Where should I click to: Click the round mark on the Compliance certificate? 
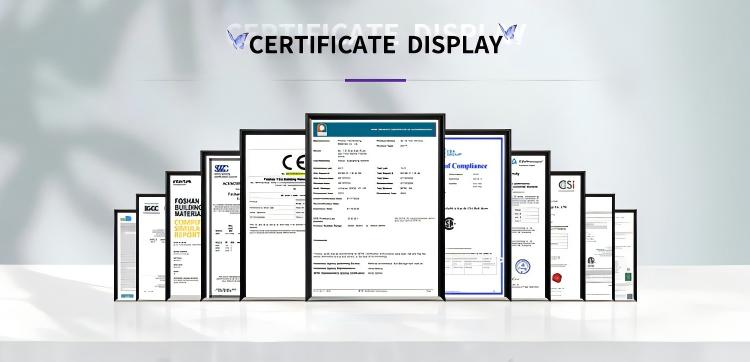pyautogui.click(x=449, y=223)
